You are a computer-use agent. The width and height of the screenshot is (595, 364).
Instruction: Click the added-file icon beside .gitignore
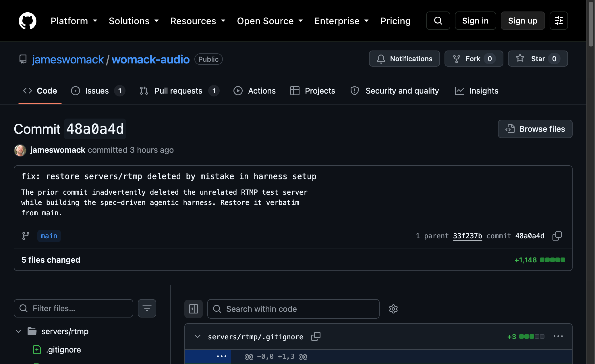tap(37, 350)
